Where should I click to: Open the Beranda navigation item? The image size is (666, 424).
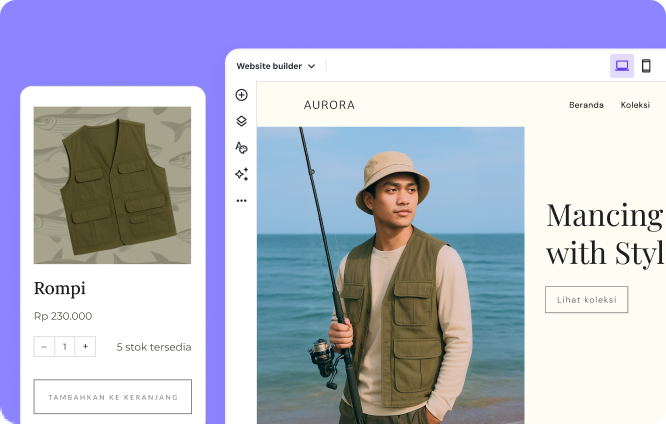click(x=586, y=105)
